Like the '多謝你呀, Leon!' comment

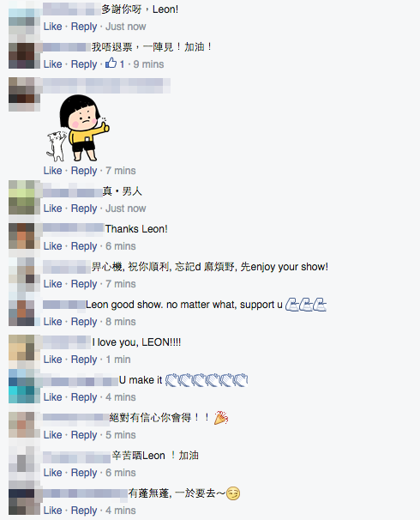click(52, 27)
